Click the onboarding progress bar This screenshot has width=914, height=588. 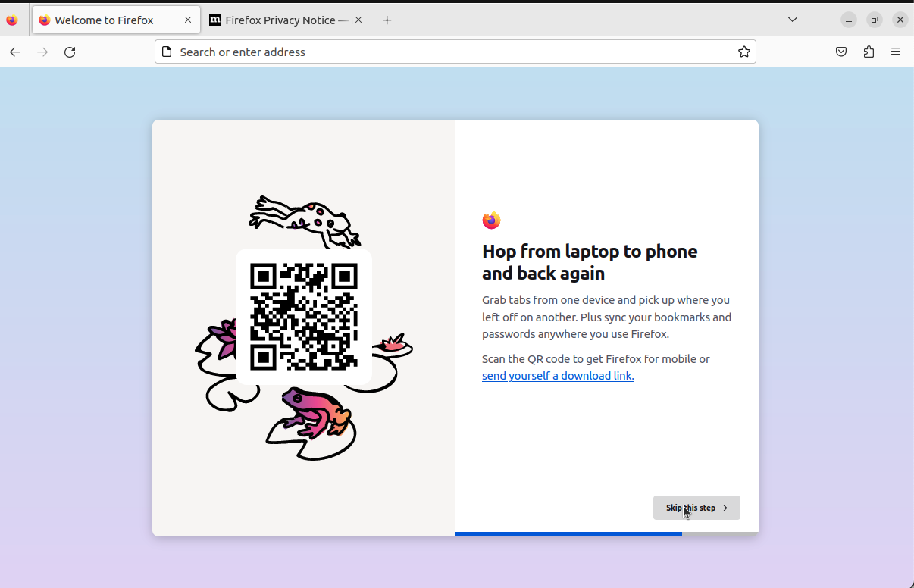tap(568, 534)
